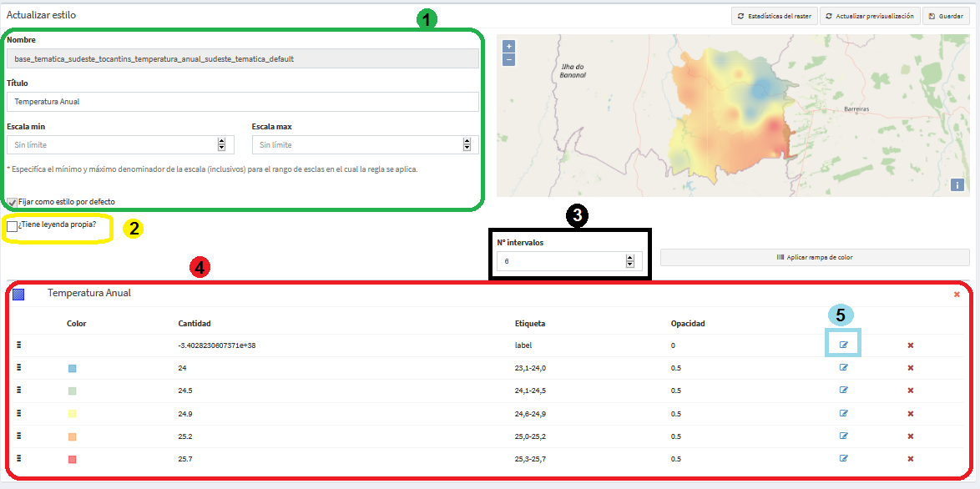980x489 pixels.
Task: Click the red color swatch for 25.7
Action: click(x=73, y=459)
